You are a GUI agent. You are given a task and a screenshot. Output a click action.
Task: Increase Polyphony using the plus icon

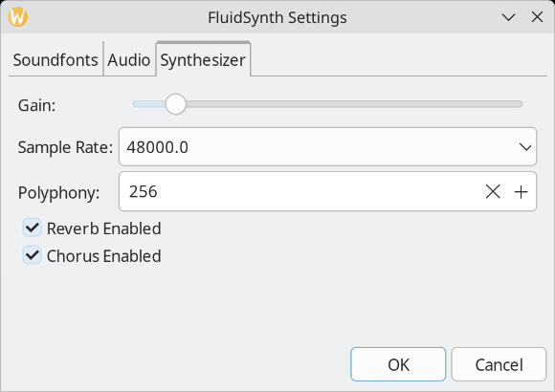click(x=521, y=192)
